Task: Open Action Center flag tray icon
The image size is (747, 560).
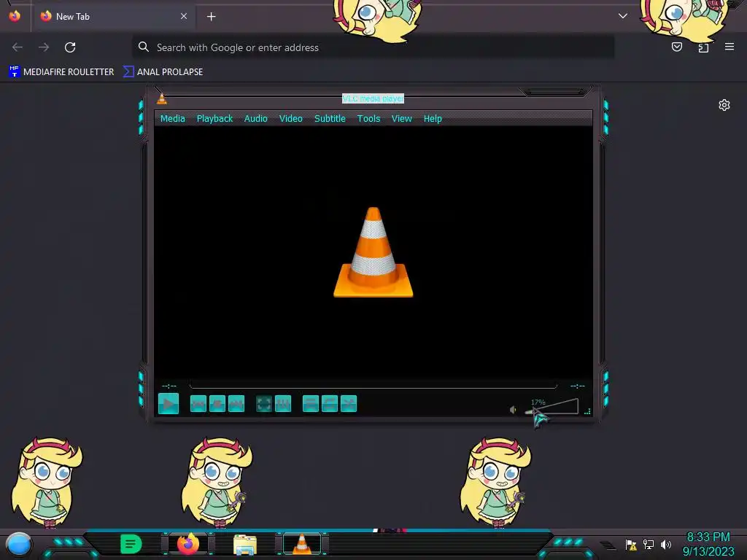Action: point(631,545)
